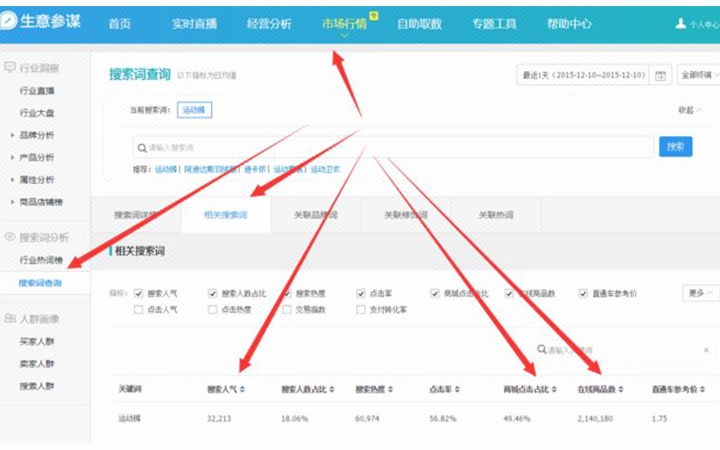
Task: Click the 搜索词分析 eye icon in the sidebar
Action: click(x=10, y=237)
